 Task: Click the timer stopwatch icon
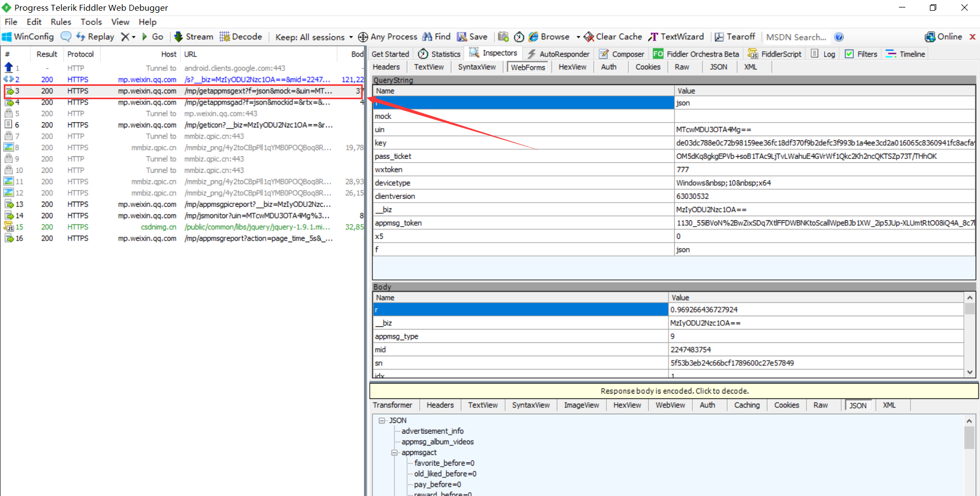point(519,37)
